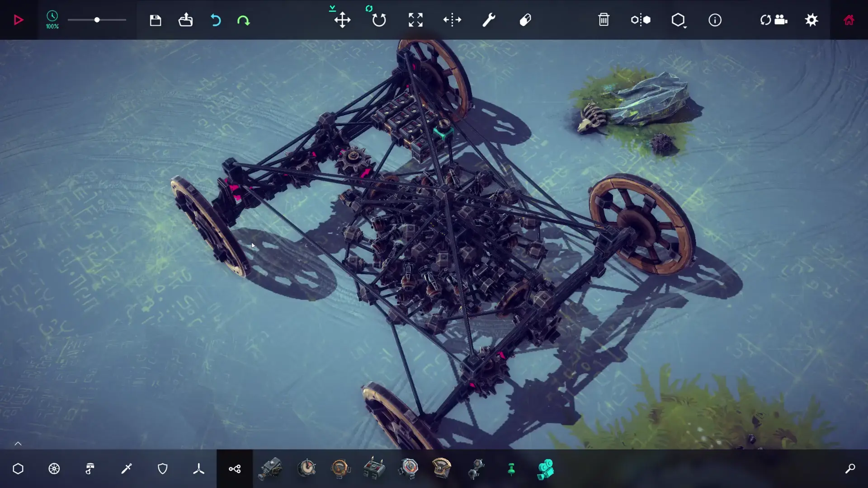Viewport: 868px width, 488px height.
Task: Redo with the green arrow
Action: click(x=243, y=20)
